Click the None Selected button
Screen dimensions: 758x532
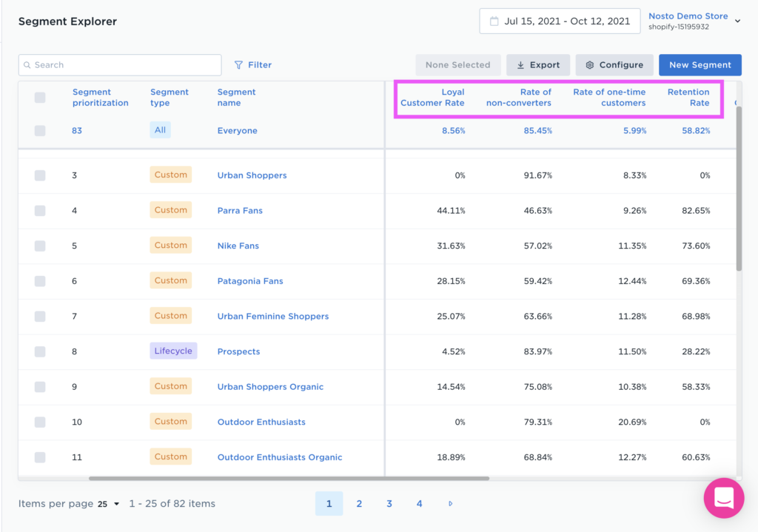tap(457, 65)
